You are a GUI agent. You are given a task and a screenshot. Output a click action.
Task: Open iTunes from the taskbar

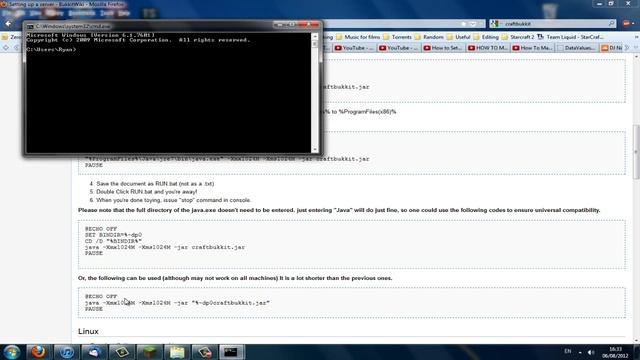67,352
